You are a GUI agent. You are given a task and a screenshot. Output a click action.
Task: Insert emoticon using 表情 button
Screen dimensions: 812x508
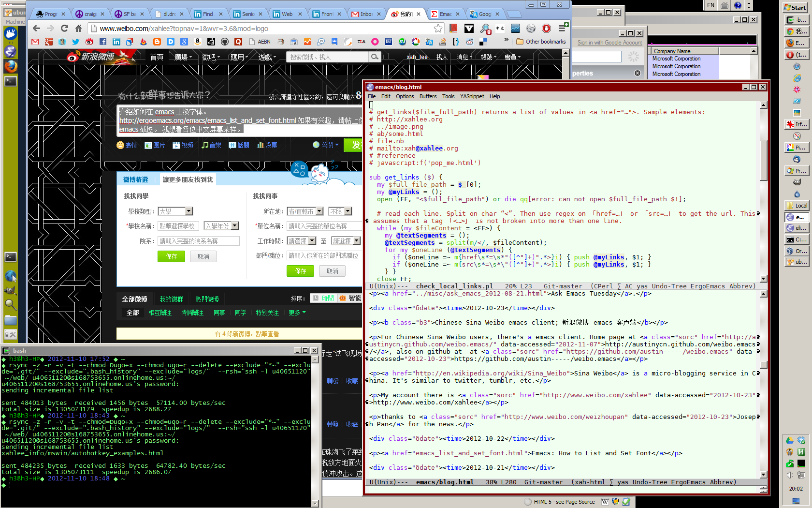point(127,145)
